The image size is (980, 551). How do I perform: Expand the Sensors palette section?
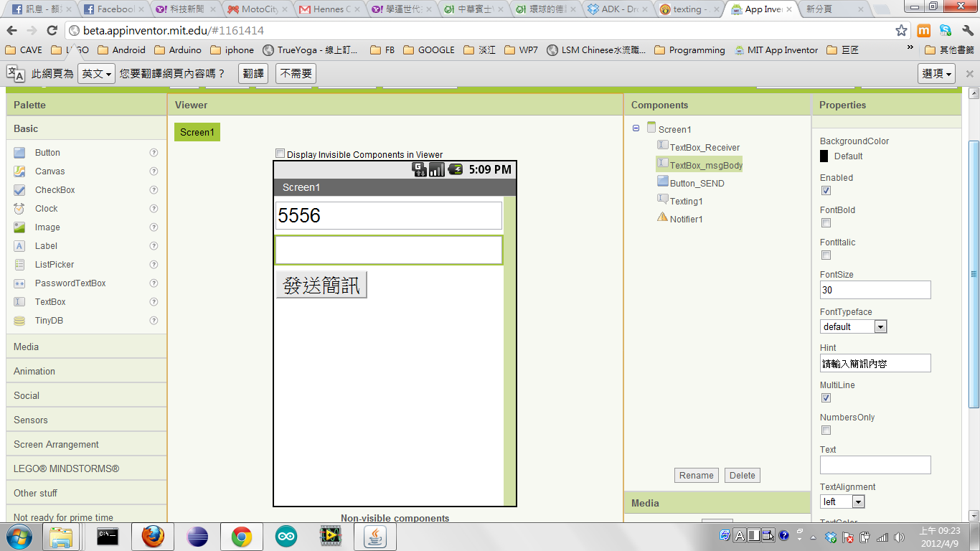[86, 420]
